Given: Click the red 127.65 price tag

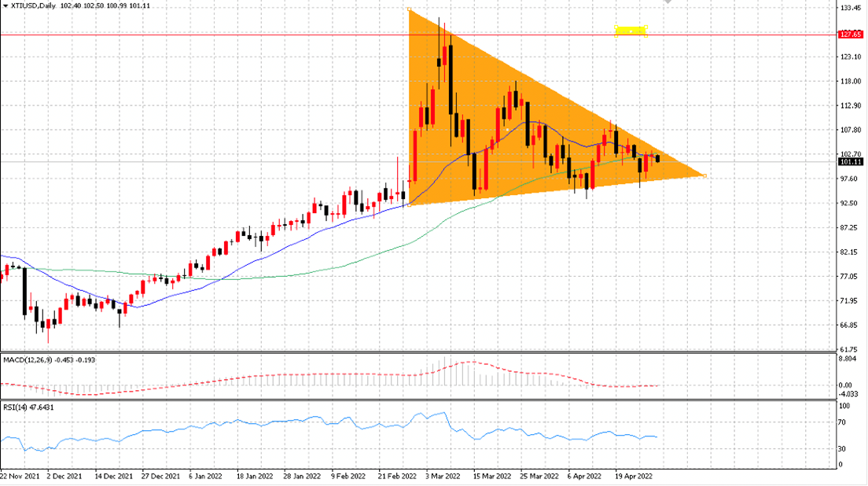Looking at the screenshot, I should click(851, 35).
